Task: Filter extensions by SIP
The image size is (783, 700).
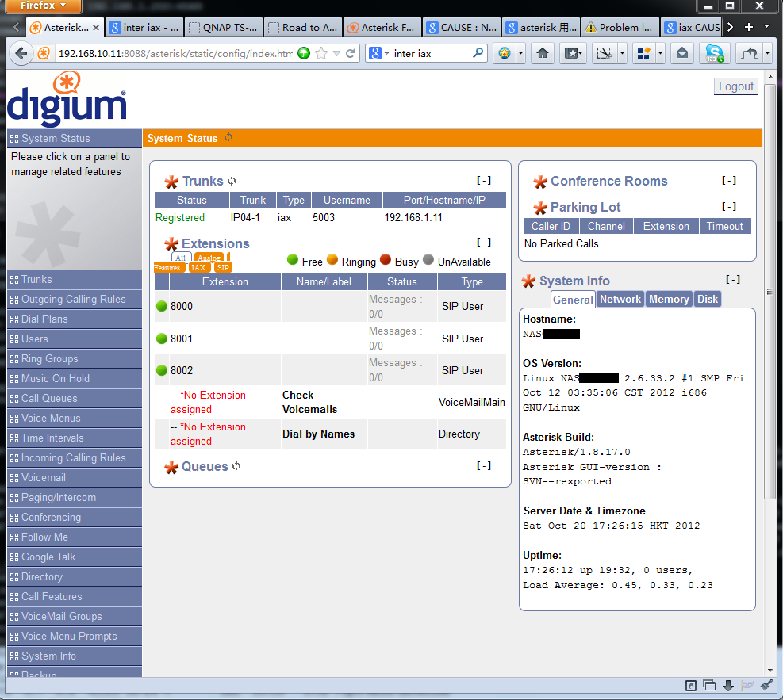Action: (223, 268)
